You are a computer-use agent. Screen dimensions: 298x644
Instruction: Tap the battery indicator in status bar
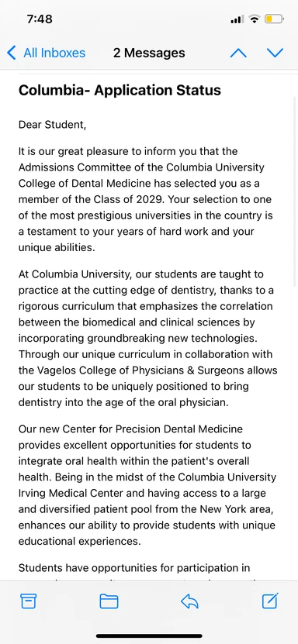coord(274,19)
